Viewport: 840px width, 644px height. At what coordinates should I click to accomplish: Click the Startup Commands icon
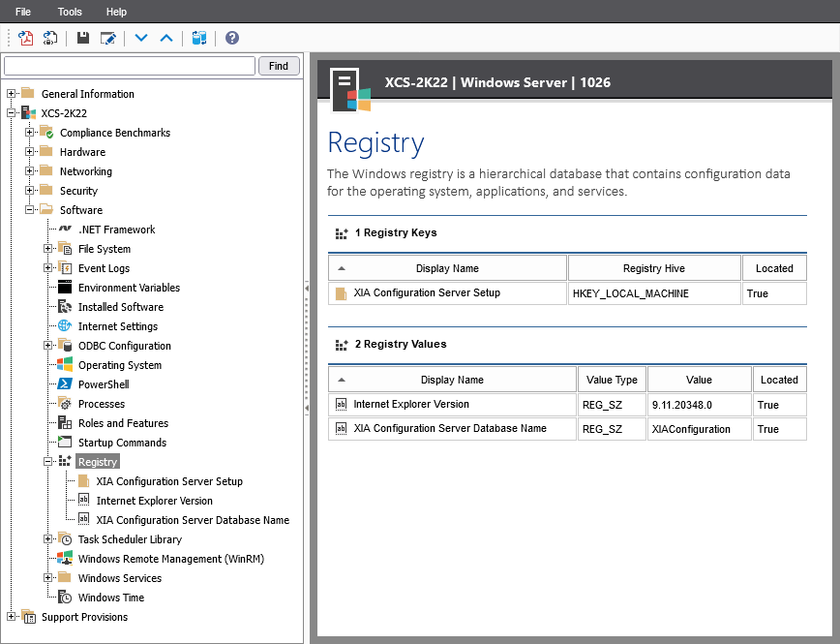click(x=65, y=442)
